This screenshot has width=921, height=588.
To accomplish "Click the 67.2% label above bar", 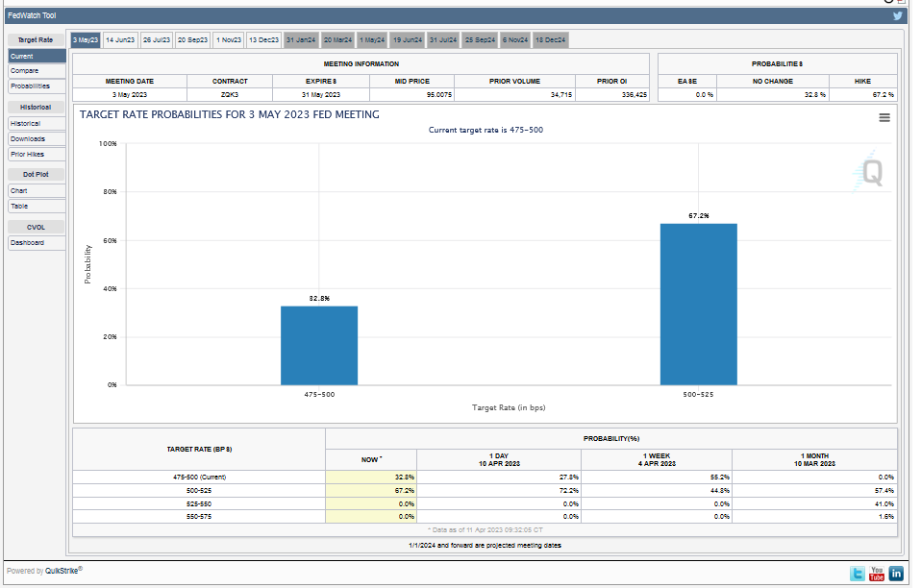I will point(698,216).
